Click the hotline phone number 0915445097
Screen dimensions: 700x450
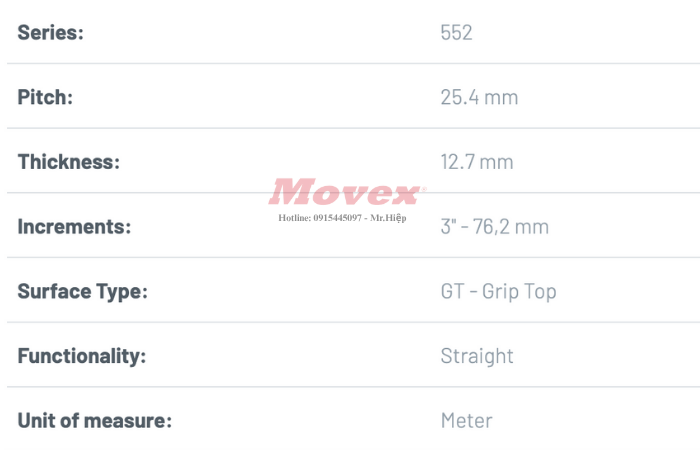[x=339, y=216]
